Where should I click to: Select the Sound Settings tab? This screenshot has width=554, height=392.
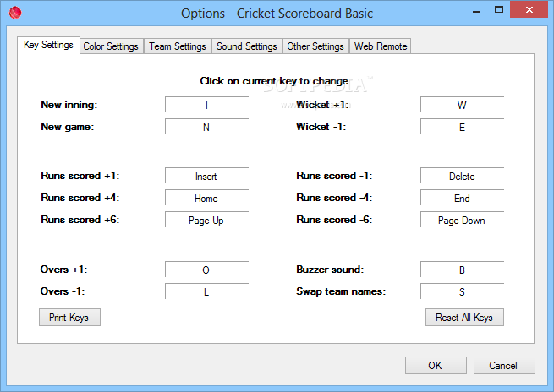click(x=247, y=46)
